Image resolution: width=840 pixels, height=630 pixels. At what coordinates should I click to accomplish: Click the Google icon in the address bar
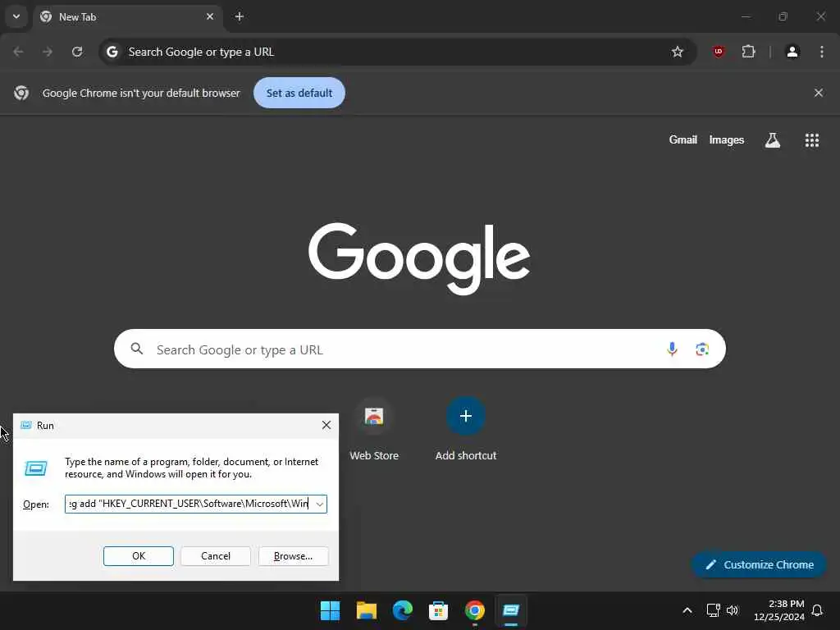[112, 52]
